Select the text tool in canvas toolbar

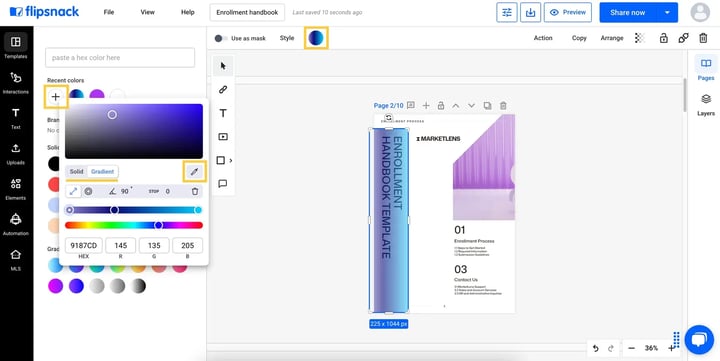tap(223, 113)
